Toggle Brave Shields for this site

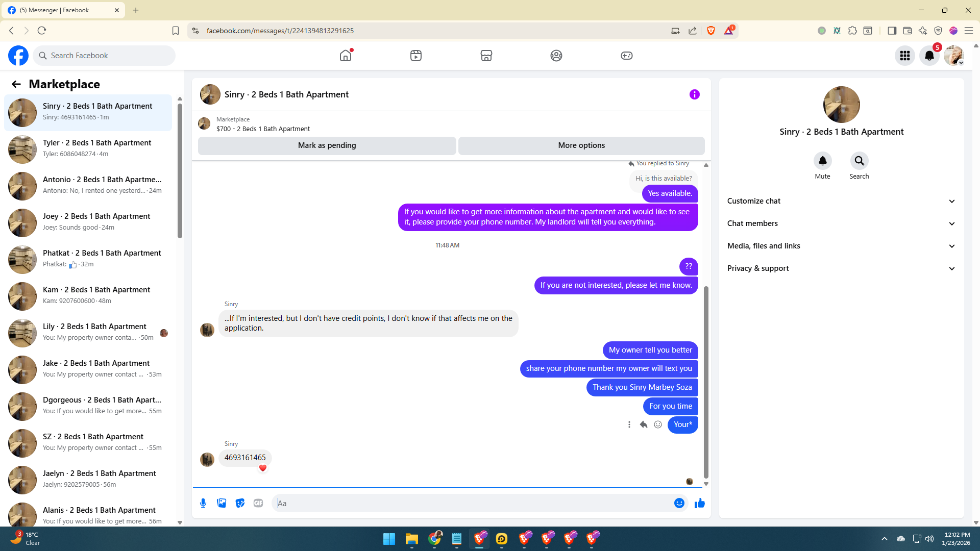pos(711,31)
